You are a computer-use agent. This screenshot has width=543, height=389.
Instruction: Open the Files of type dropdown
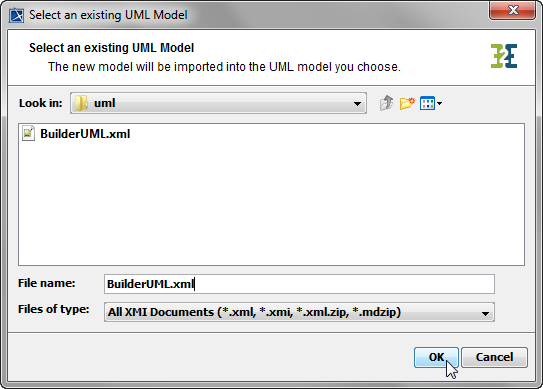tap(299, 312)
